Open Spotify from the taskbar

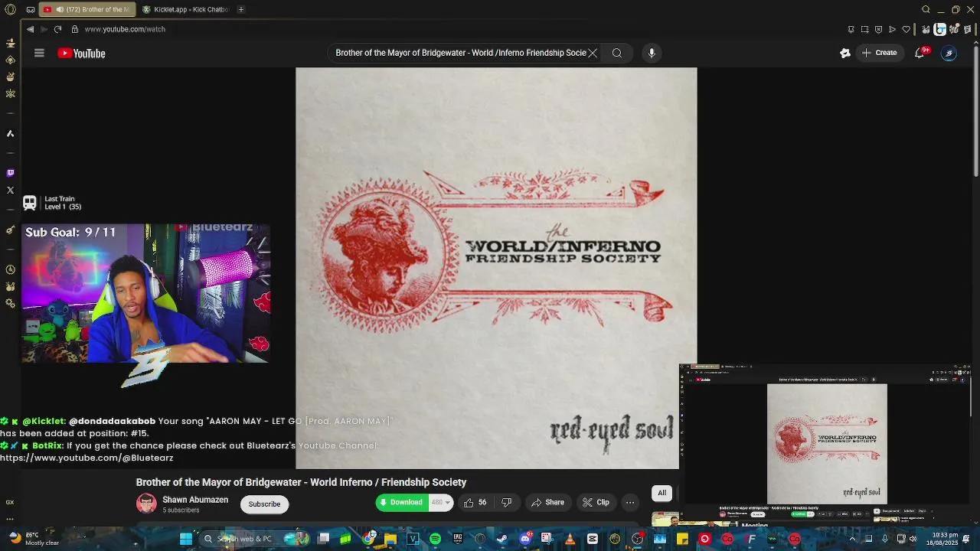(x=435, y=539)
